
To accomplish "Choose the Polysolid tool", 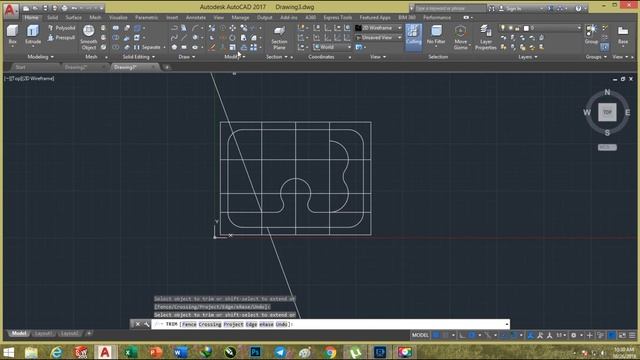I will tap(62, 28).
